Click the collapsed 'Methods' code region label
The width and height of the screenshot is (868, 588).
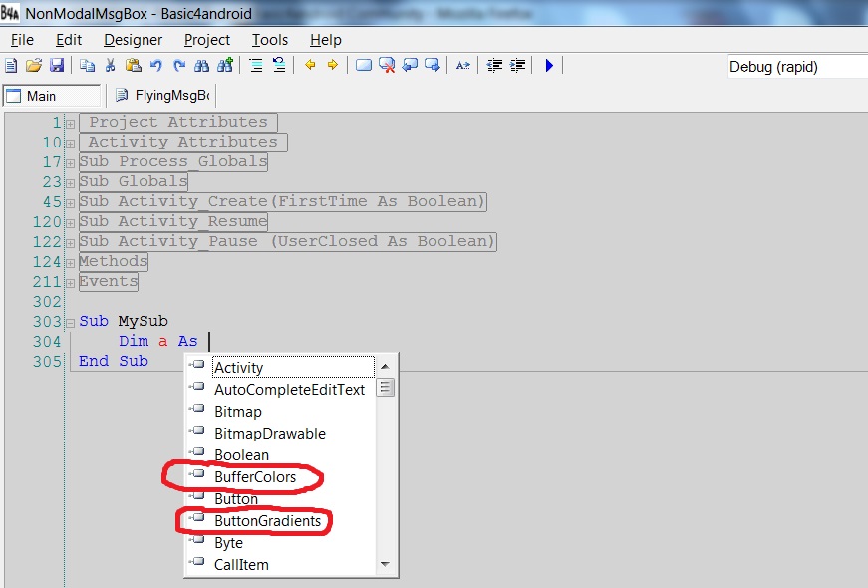tap(114, 261)
